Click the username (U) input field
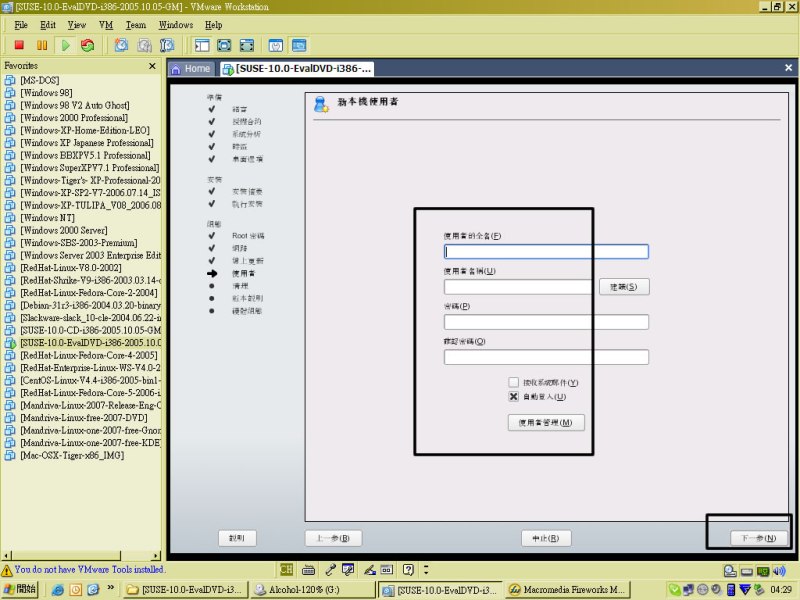800x600 pixels. point(518,287)
